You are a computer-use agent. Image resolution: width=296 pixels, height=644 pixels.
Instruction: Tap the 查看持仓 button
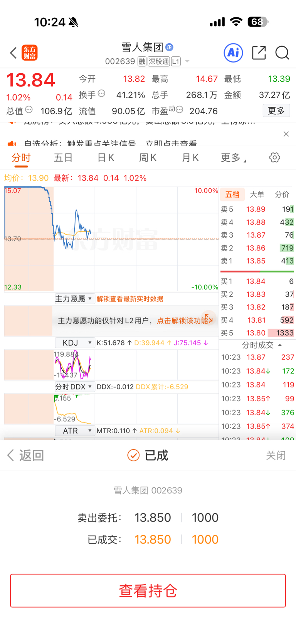coord(148,591)
